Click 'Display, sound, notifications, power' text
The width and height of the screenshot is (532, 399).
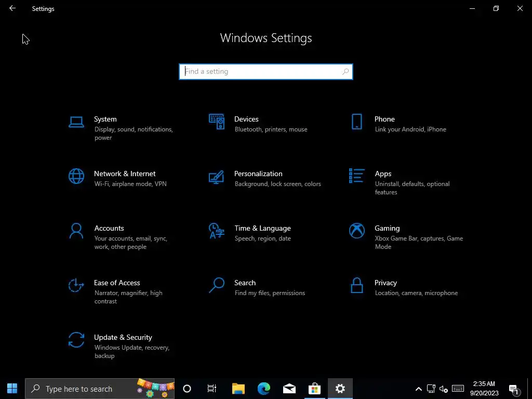click(134, 134)
